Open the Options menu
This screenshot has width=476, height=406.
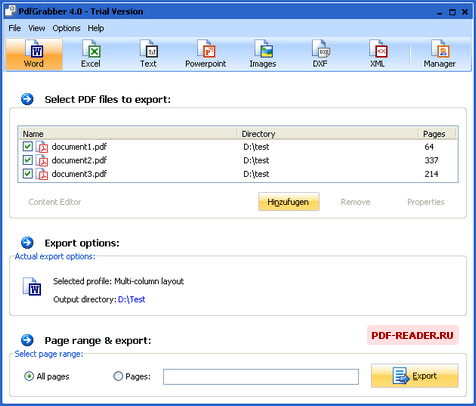(x=66, y=28)
